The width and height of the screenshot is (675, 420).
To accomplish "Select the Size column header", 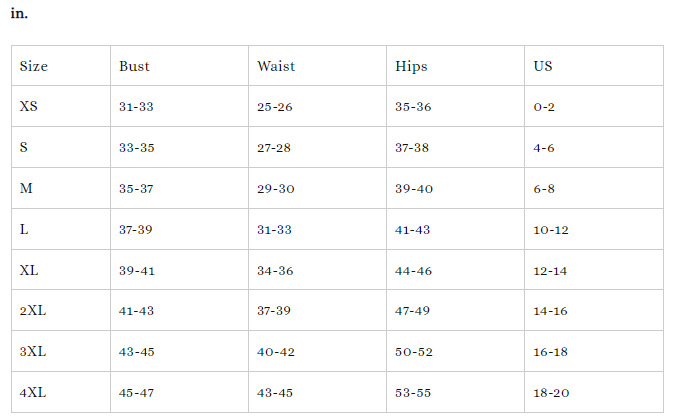I will [x=34, y=67].
